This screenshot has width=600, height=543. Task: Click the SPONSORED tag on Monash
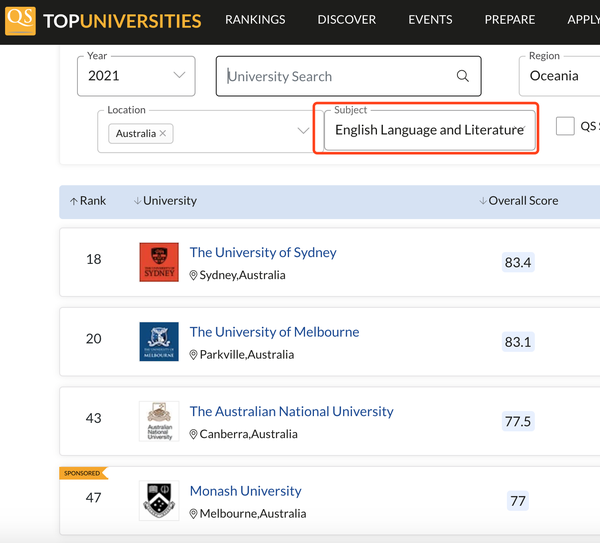(82, 473)
